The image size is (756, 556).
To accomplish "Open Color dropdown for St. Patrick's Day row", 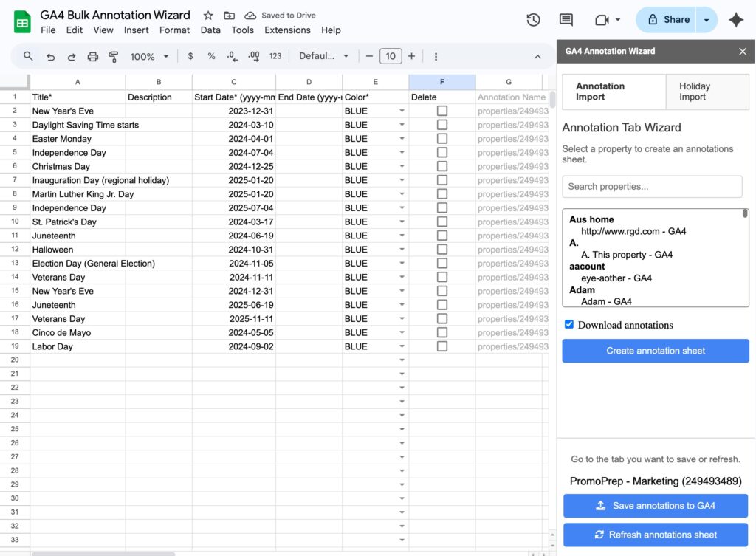I will tap(402, 222).
